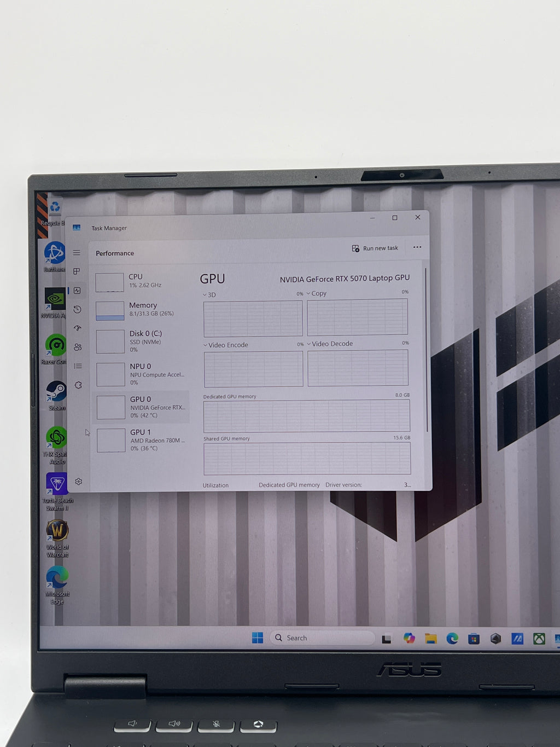Open NVIDIA App desktop shortcut

click(55, 303)
